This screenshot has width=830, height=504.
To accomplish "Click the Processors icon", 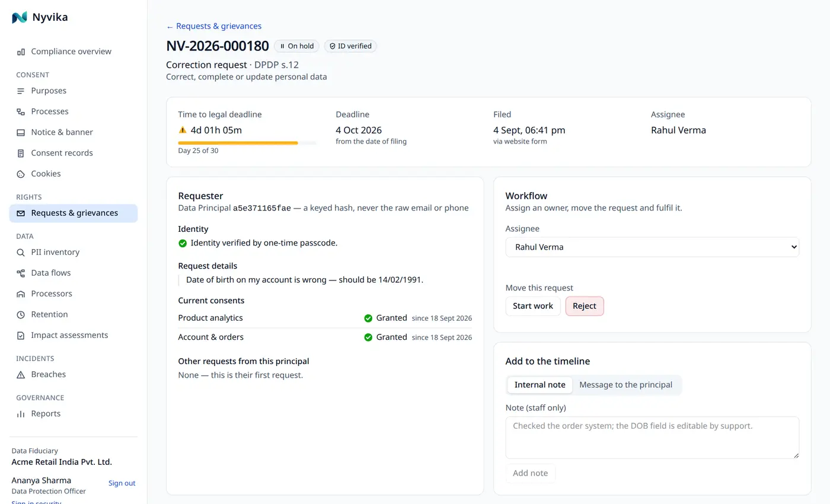I will tap(21, 294).
